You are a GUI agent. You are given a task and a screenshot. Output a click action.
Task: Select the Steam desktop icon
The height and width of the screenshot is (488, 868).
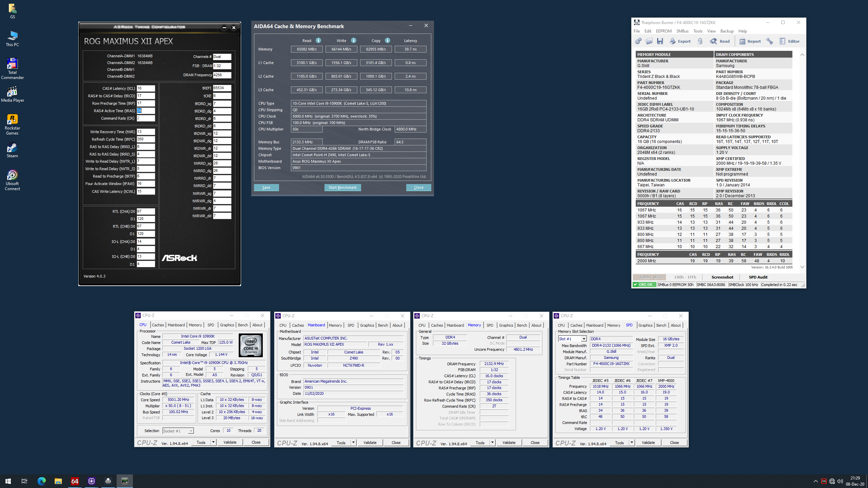point(12,150)
